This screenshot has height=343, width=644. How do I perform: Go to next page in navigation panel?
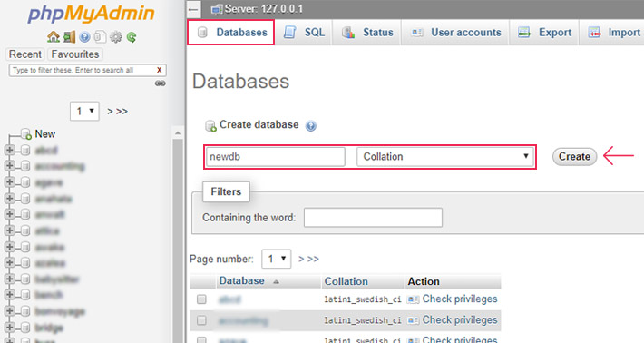[110, 112]
